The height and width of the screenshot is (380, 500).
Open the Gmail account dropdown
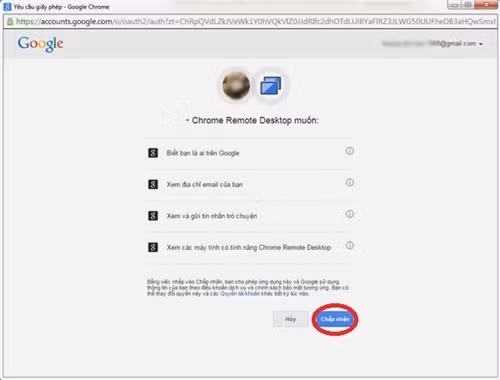[x=432, y=44]
